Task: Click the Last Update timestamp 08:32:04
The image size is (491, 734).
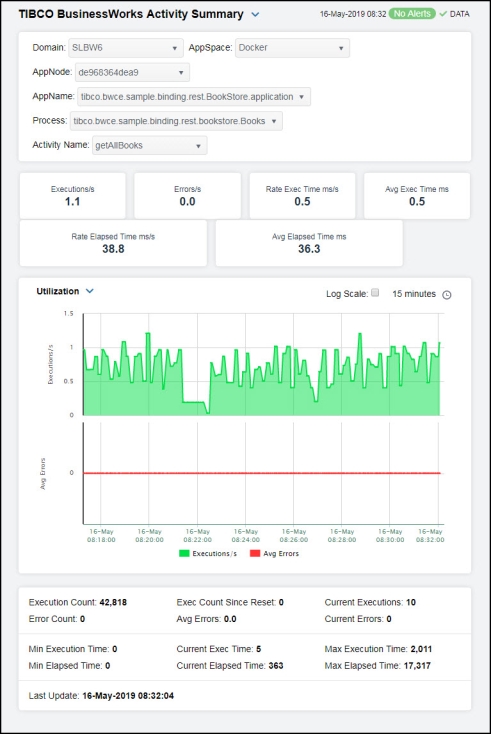Action: pos(128,696)
